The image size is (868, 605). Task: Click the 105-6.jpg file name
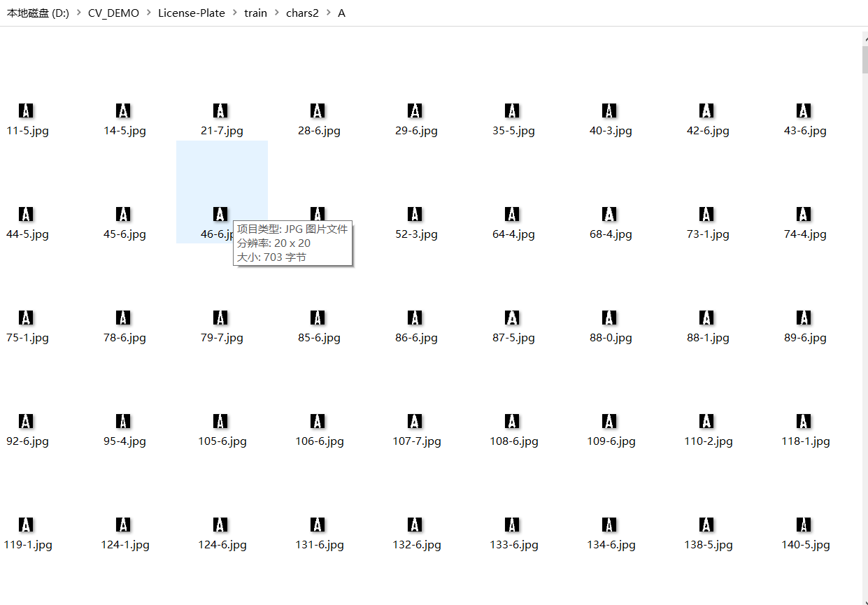click(222, 441)
